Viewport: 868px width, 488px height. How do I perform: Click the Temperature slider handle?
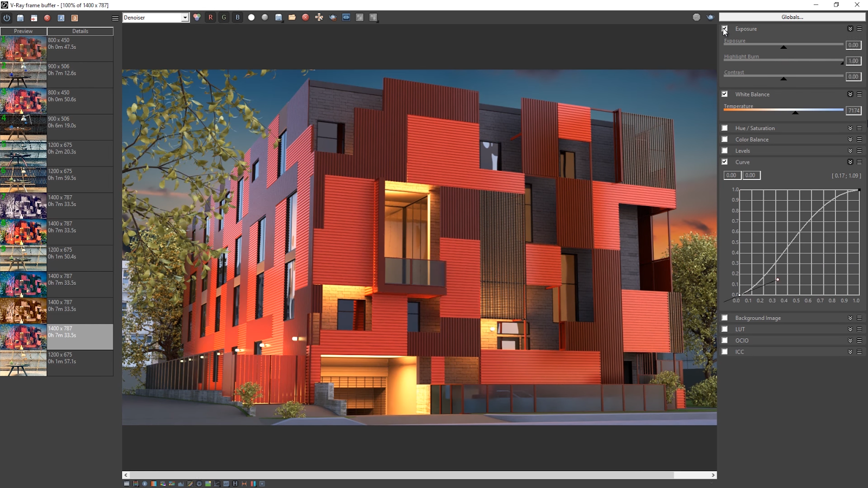795,113
